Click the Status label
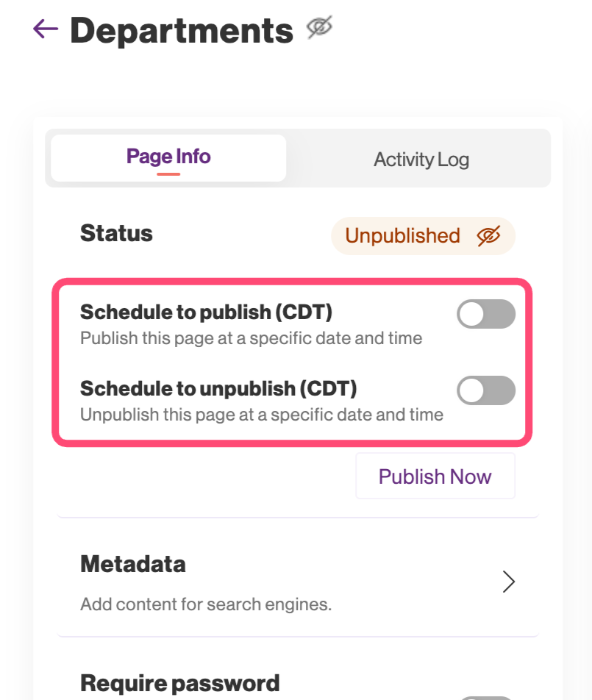 116,234
